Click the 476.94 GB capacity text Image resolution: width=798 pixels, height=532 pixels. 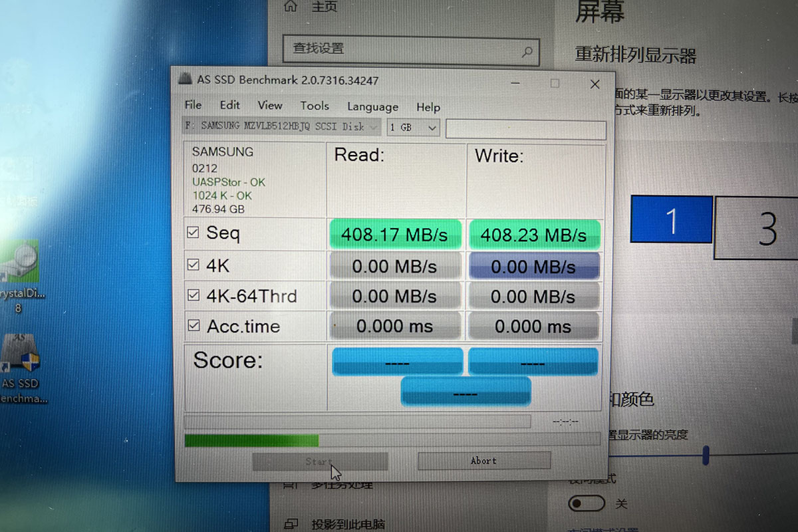coord(218,209)
